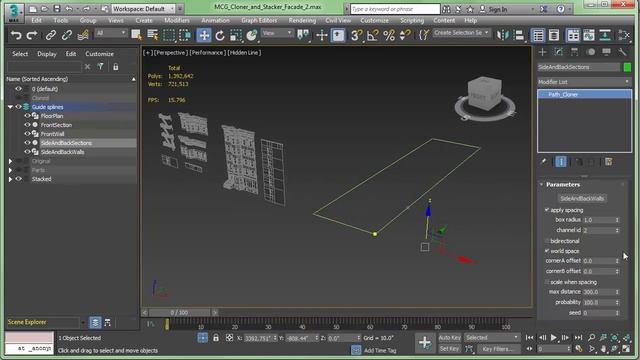Click Key Filters button

pyautogui.click(x=497, y=349)
